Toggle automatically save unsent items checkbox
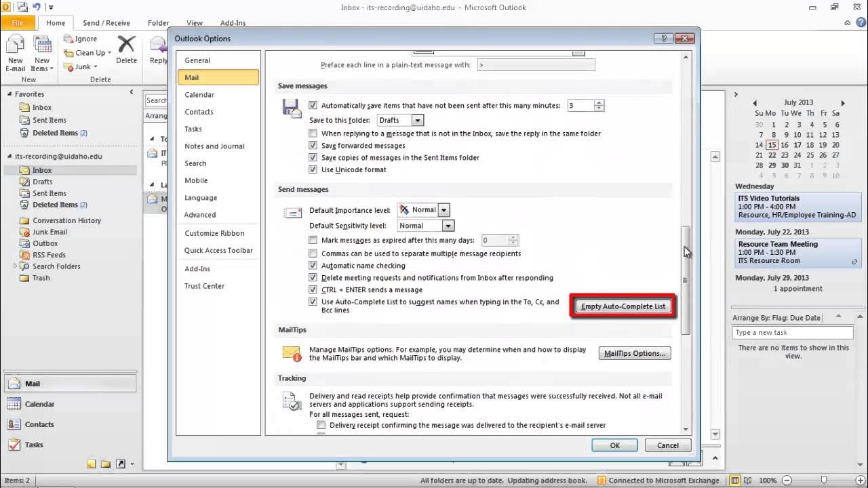The image size is (868, 488). (x=313, y=106)
